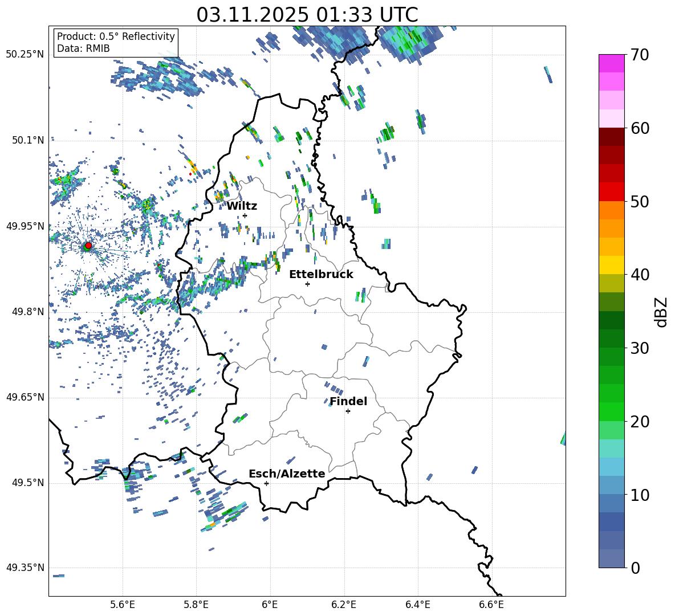675x616 pixels.
Task: Select the Ettelbruck station cross marker
Action: point(307,284)
